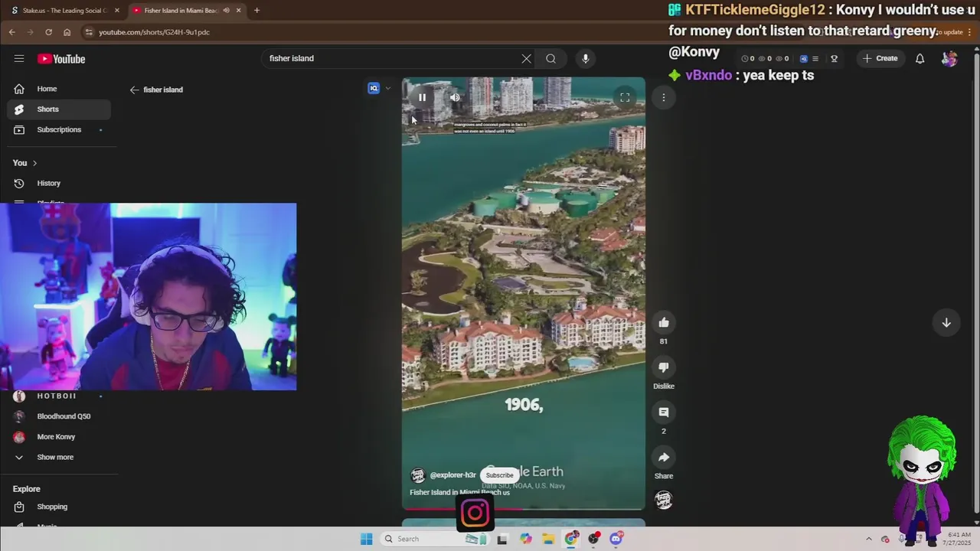The image size is (980, 551).
Task: Share the Fisher Island Short
Action: pyautogui.click(x=664, y=457)
